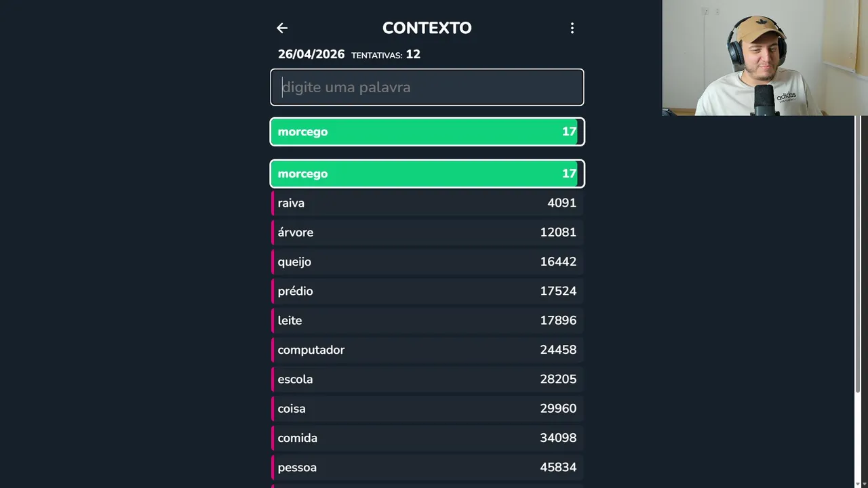Select the raiva guess row
The height and width of the screenshot is (488, 868).
coord(427,203)
